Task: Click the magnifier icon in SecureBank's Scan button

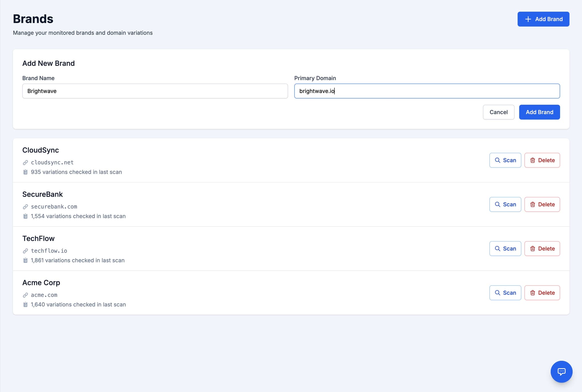Action: pos(498,204)
